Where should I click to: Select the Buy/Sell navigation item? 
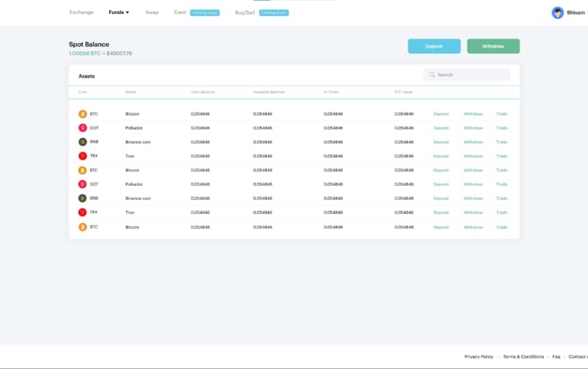point(244,12)
